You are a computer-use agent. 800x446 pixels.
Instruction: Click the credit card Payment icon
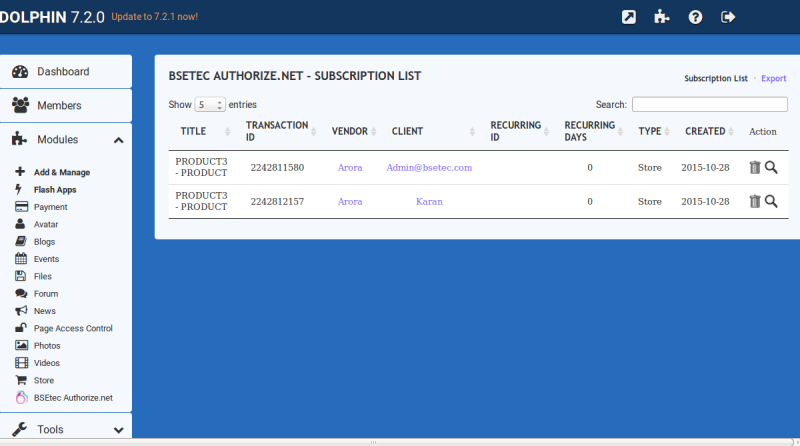(21, 207)
